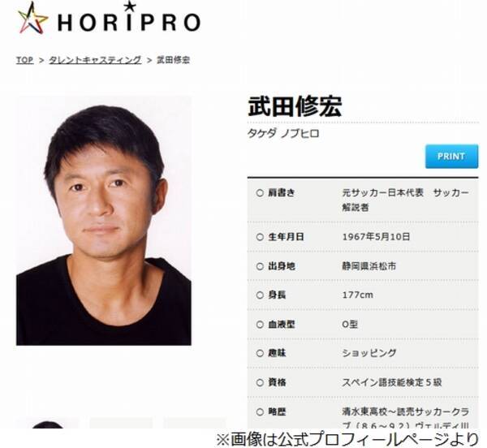
Task: Select the second thumbnail below the portrait
Action: click(121, 423)
